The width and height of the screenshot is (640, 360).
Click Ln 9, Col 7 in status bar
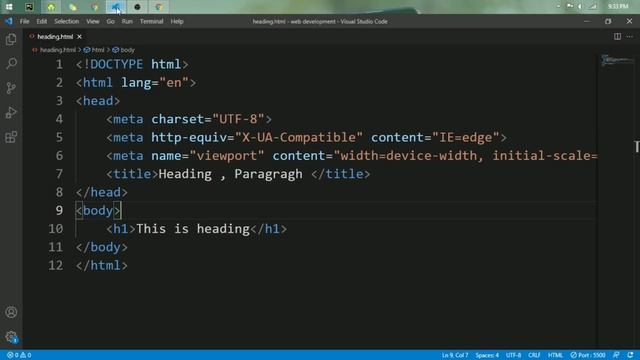[455, 355]
